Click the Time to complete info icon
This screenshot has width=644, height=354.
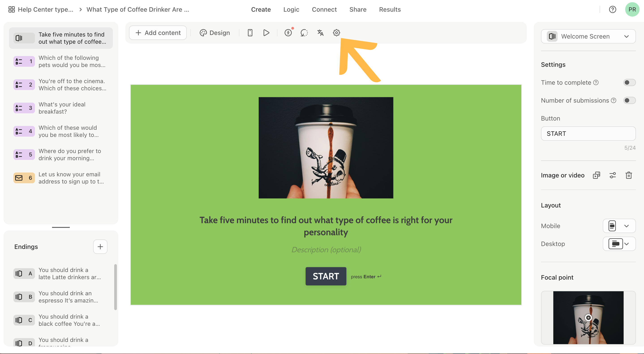click(596, 82)
